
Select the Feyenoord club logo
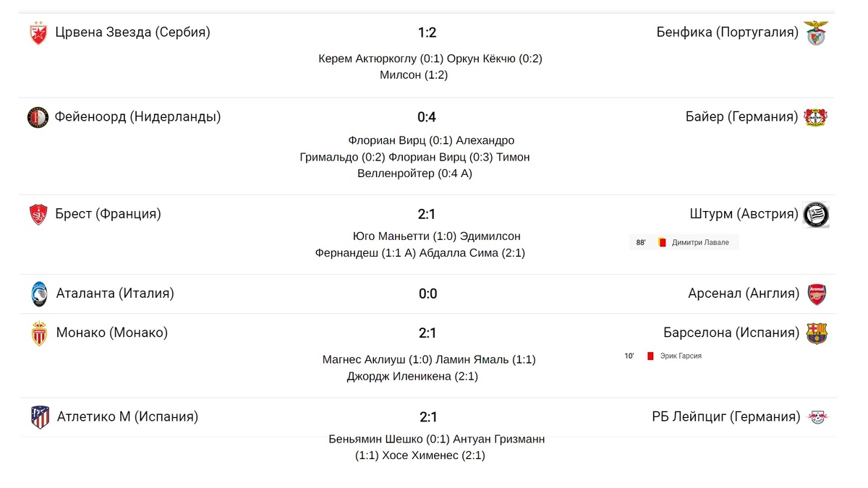(38, 117)
